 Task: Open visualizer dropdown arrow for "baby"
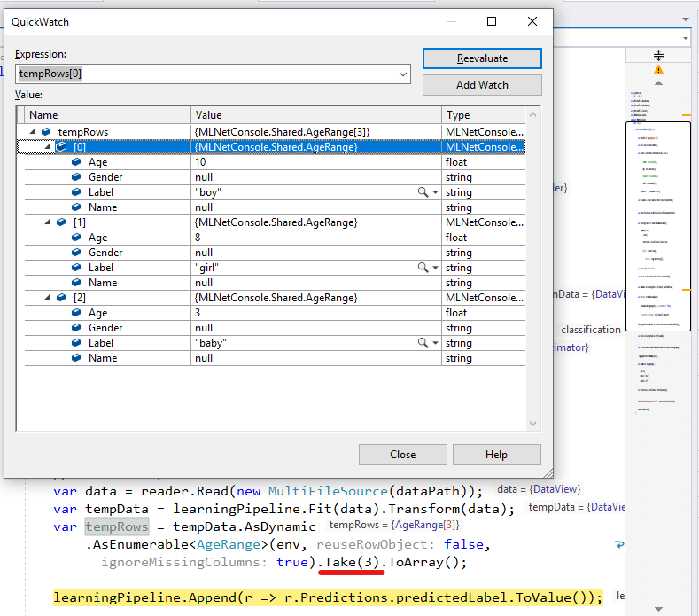[x=435, y=343]
